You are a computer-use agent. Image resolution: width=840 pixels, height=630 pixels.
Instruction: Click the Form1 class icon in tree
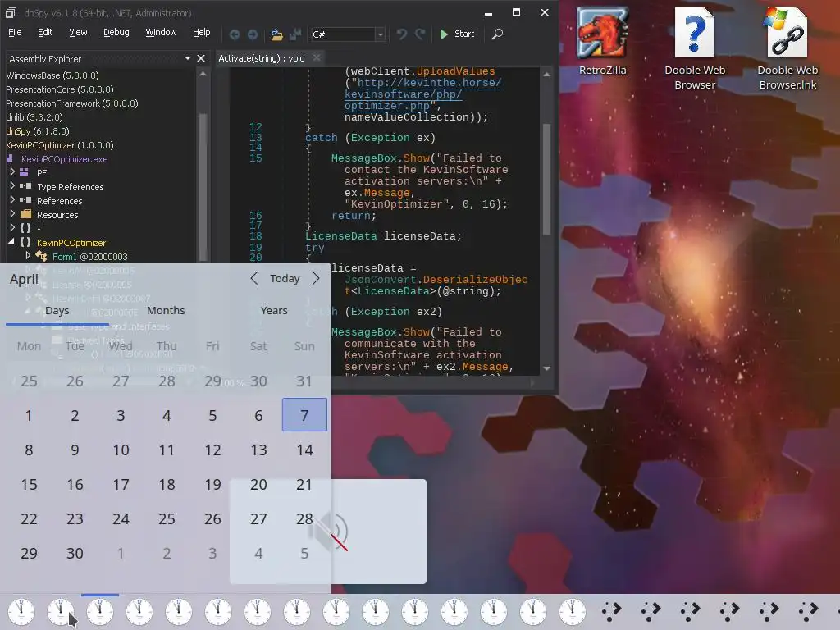(41, 256)
